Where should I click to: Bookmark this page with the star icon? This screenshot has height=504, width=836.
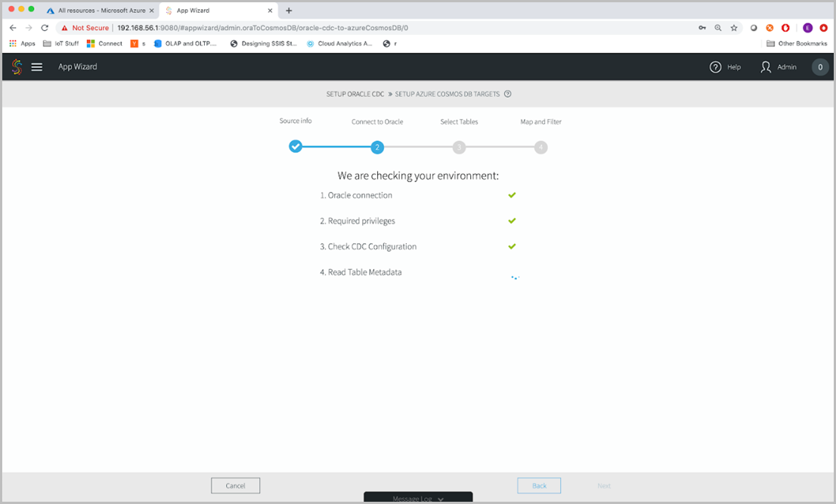pos(733,27)
